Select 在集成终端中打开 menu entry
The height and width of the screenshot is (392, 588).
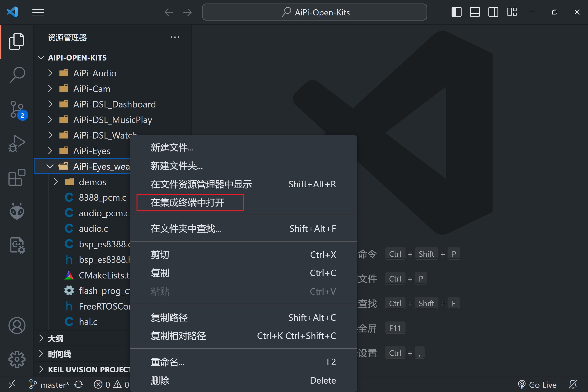click(x=243, y=203)
